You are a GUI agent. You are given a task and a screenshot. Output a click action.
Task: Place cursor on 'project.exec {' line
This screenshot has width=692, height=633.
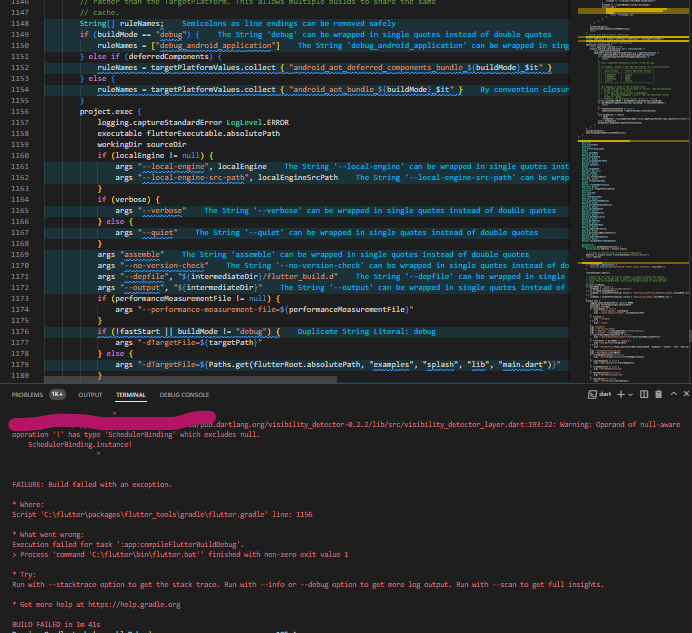110,112
